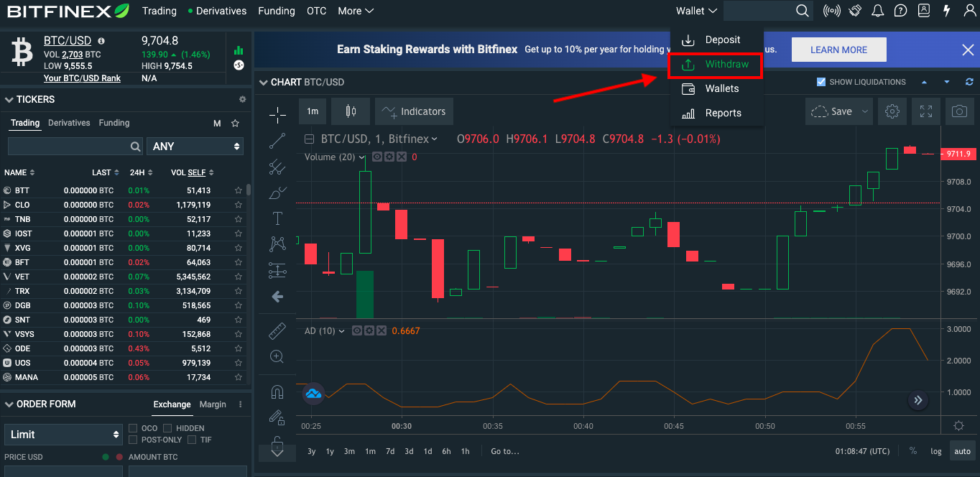The image size is (980, 477).
Task: Choose Reports from the Wallet menu
Action: pos(716,113)
